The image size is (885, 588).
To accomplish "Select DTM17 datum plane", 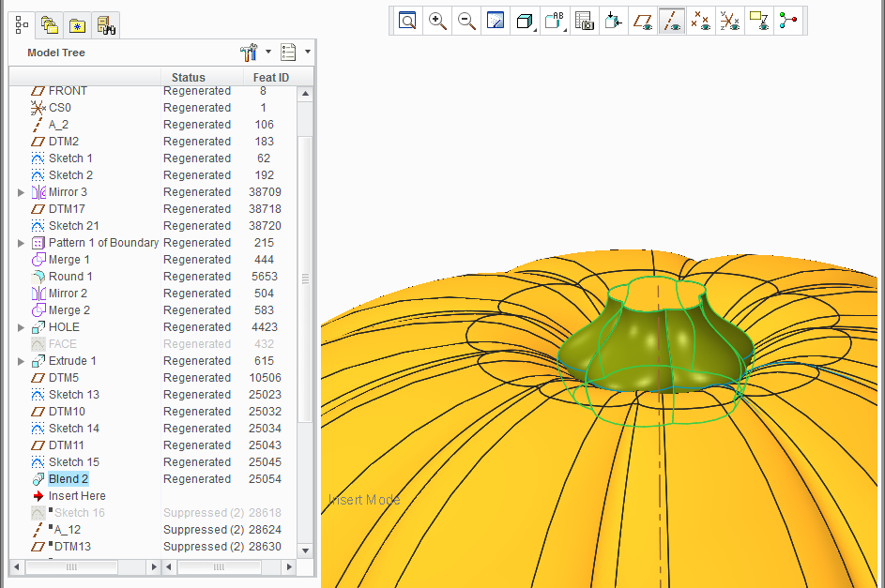I will pos(67,209).
